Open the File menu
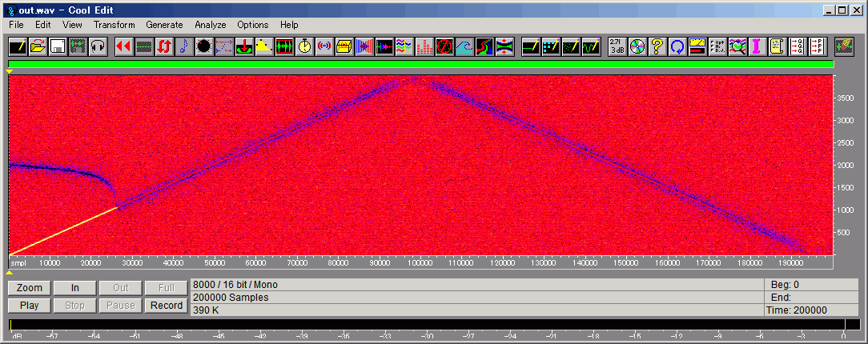This screenshot has height=344, width=868. [x=16, y=25]
